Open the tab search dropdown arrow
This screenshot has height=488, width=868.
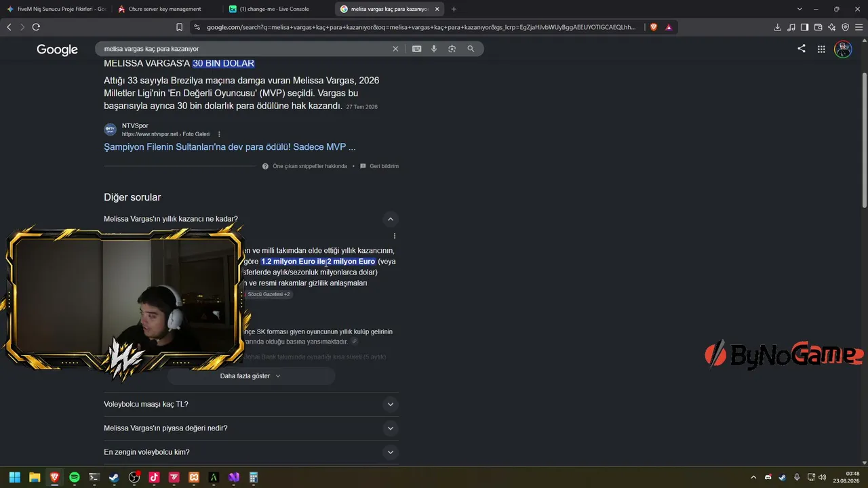point(800,9)
